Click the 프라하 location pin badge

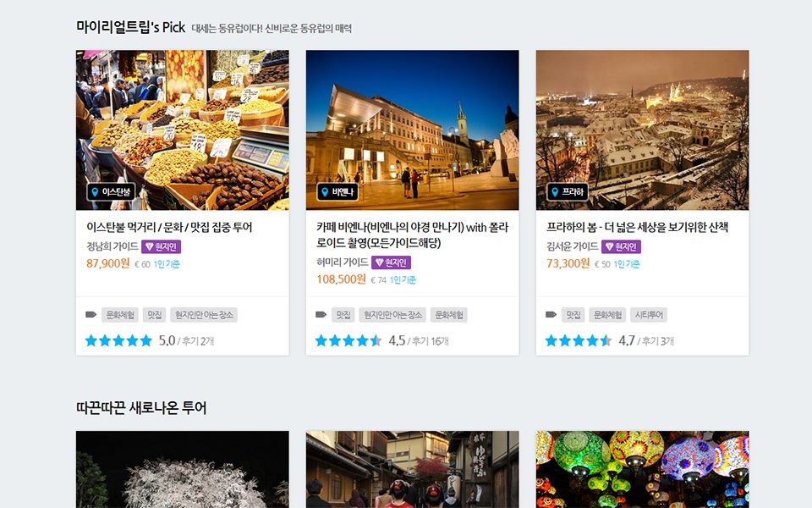[567, 192]
